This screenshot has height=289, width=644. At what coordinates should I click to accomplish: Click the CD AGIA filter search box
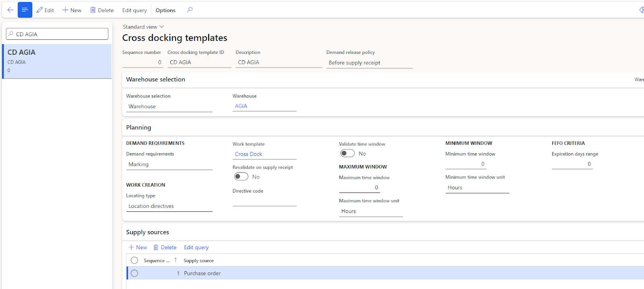(x=57, y=34)
